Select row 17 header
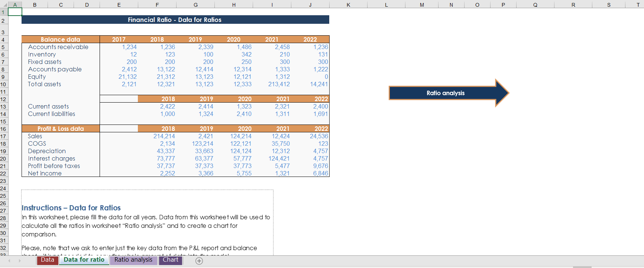The height and width of the screenshot is (268, 644). 3,136
